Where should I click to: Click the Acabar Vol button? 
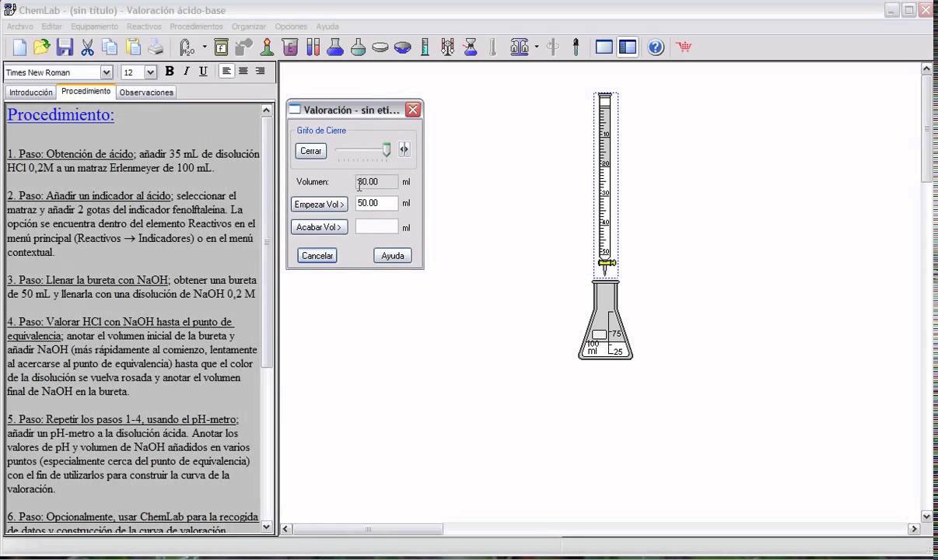[x=319, y=227]
